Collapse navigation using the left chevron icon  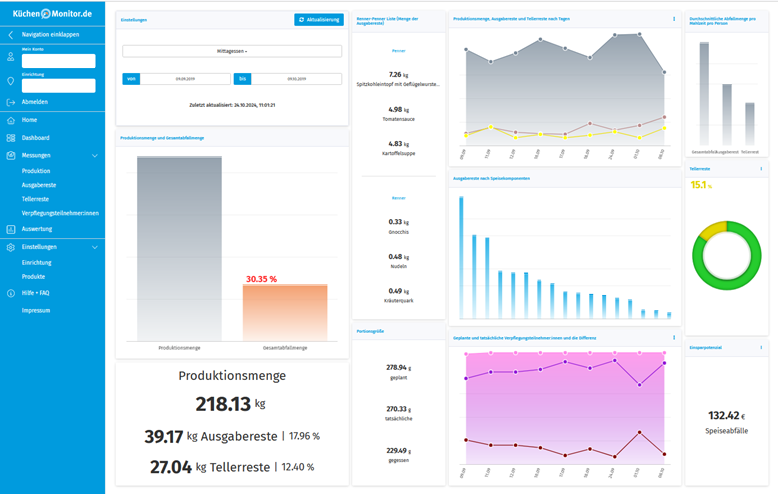pos(10,35)
